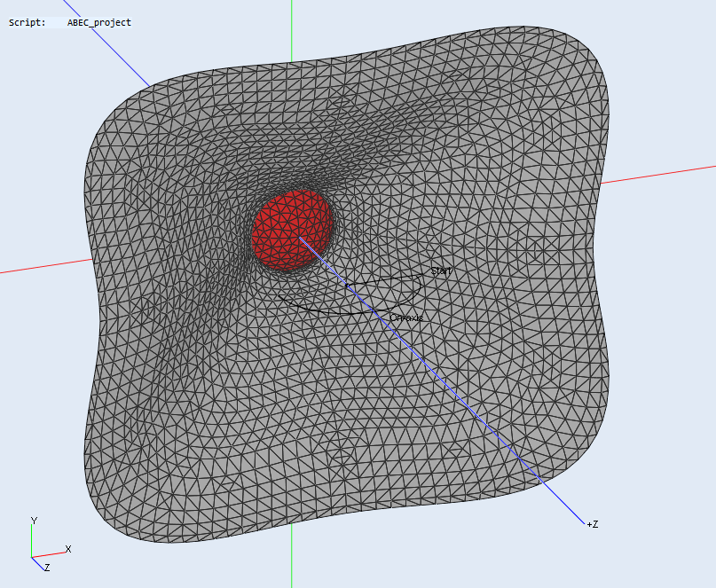Click the Script: label
This screenshot has width=716, height=588.
click(28, 22)
